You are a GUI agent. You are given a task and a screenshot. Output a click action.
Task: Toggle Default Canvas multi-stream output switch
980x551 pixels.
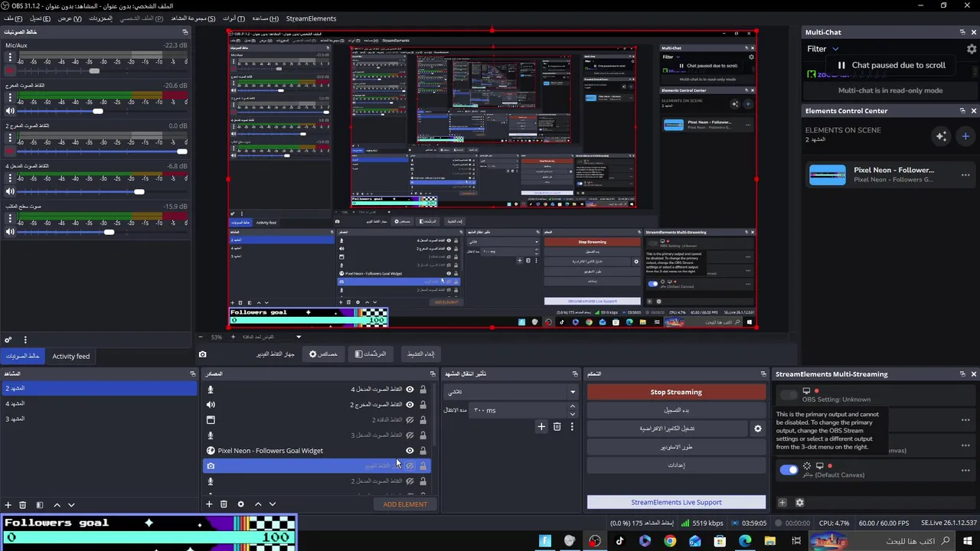[x=789, y=470]
